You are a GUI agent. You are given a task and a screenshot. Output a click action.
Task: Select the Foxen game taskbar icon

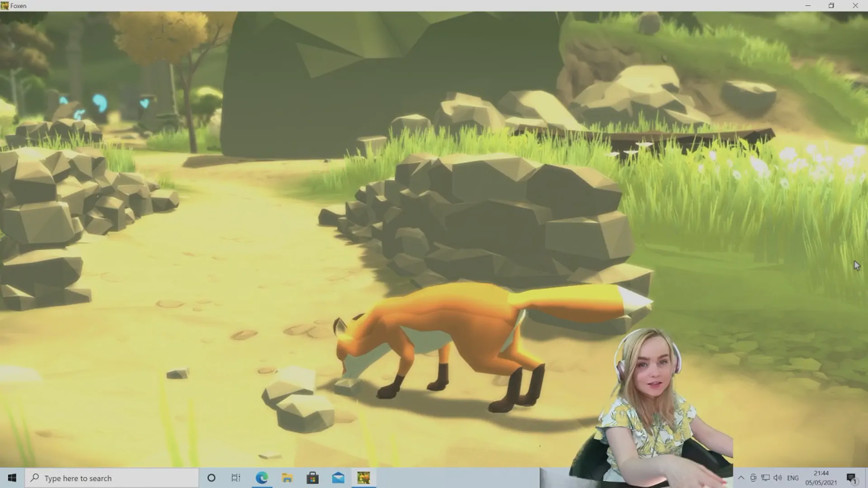363,478
